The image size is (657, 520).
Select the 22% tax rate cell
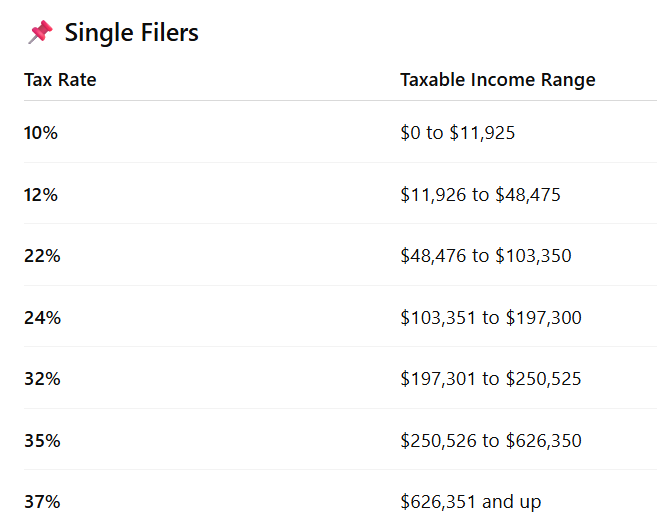click(x=42, y=256)
